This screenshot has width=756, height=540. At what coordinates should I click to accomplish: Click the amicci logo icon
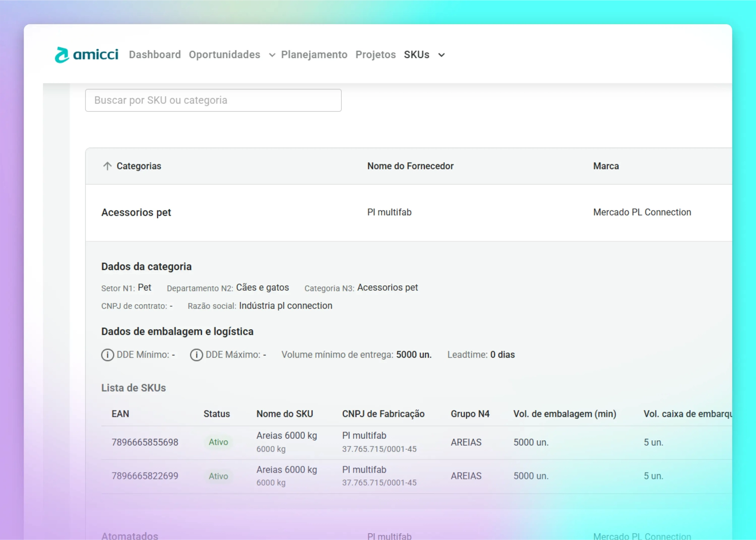click(62, 55)
